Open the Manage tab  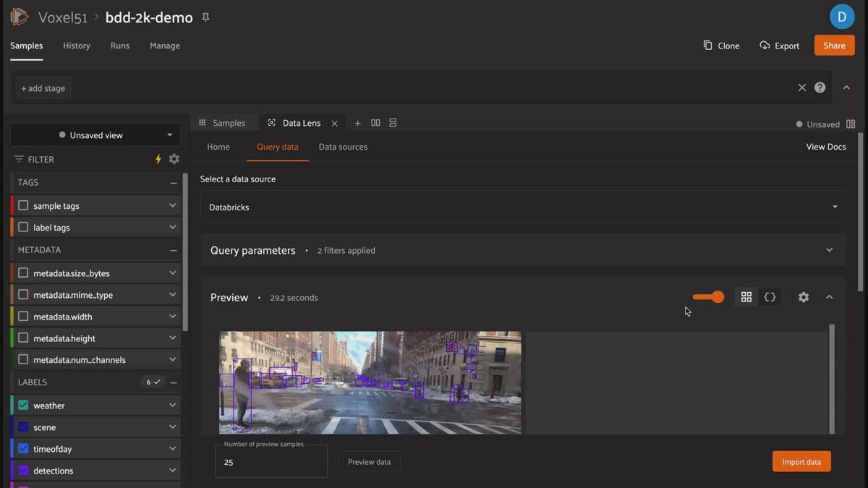pos(165,46)
